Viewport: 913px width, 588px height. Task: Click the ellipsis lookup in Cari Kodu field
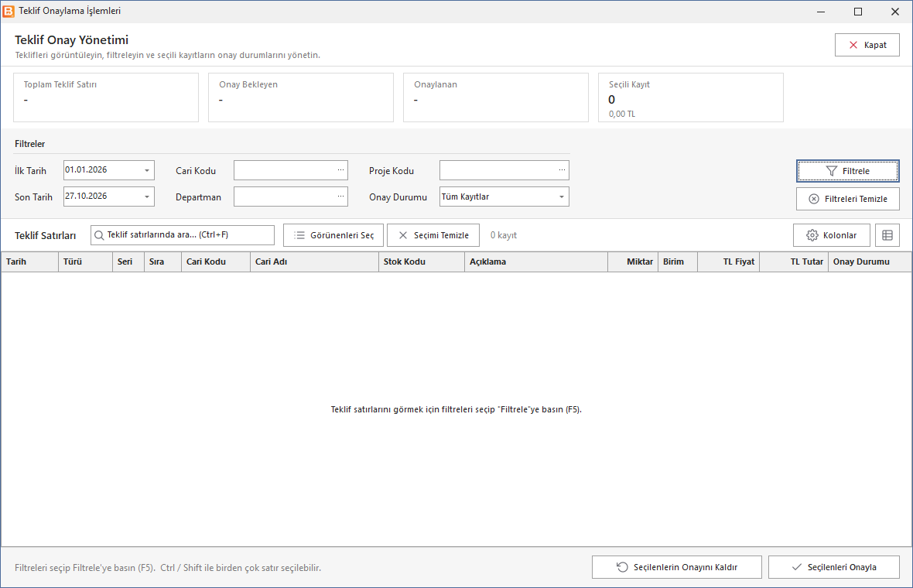click(x=340, y=170)
